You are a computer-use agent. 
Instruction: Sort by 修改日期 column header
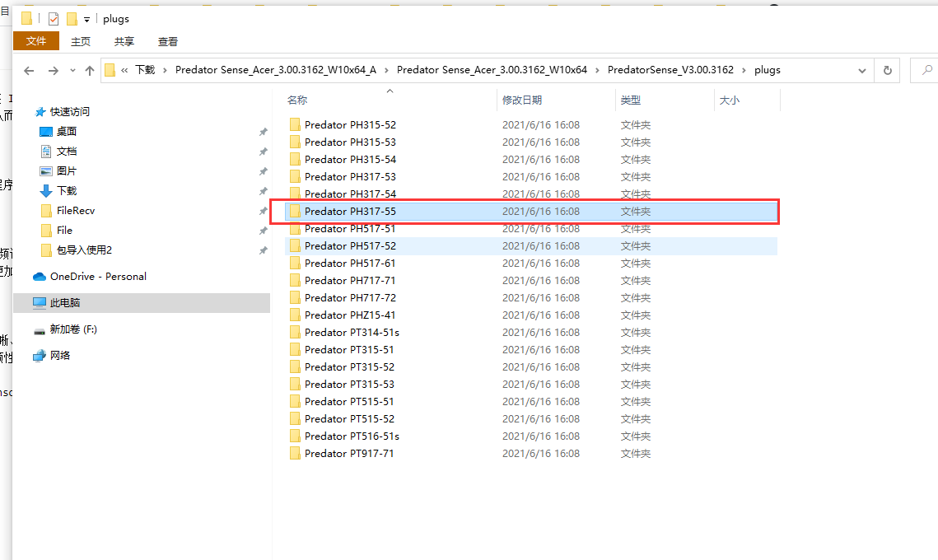click(522, 100)
